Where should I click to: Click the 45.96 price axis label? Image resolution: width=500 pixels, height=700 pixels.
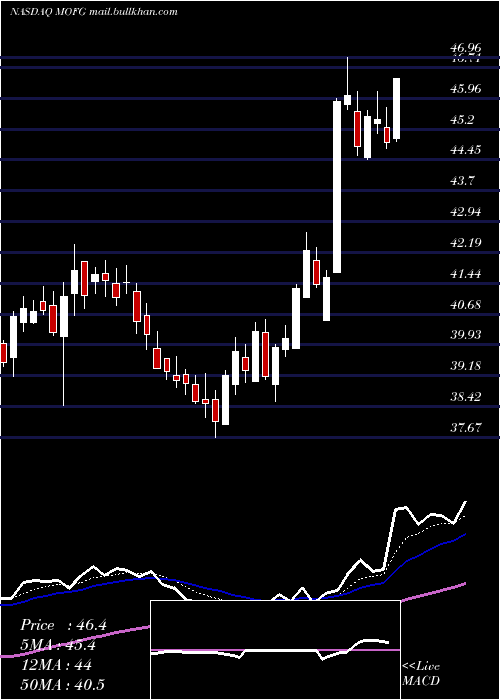(466, 89)
